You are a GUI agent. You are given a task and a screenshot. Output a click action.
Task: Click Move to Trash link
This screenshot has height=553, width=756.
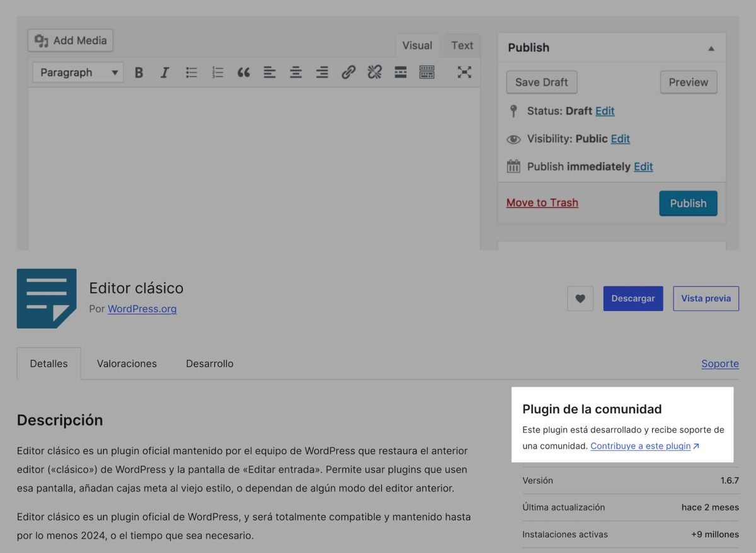tap(542, 202)
